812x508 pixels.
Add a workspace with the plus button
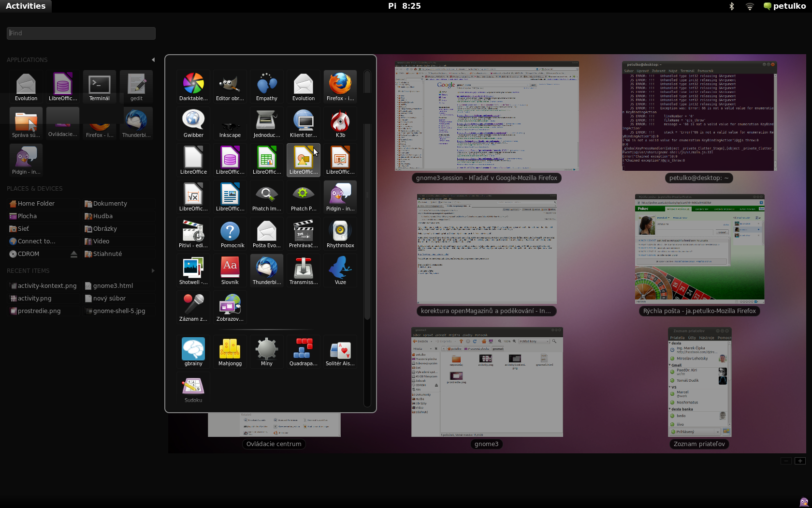point(800,461)
